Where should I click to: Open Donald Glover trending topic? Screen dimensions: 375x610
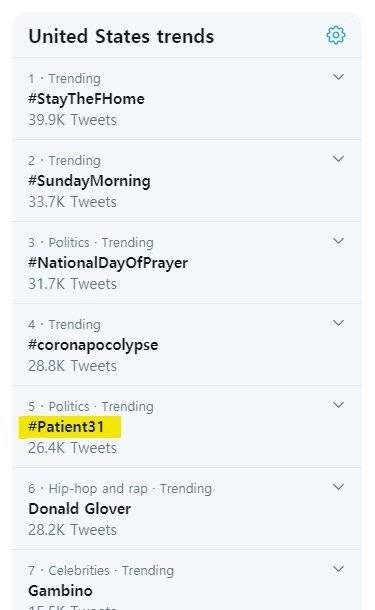click(x=79, y=509)
